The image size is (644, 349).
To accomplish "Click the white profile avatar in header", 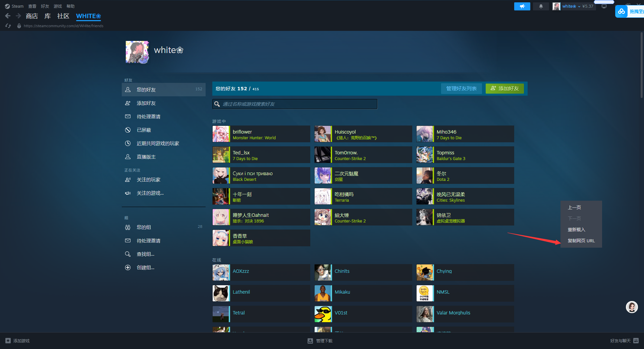I will point(556,6).
